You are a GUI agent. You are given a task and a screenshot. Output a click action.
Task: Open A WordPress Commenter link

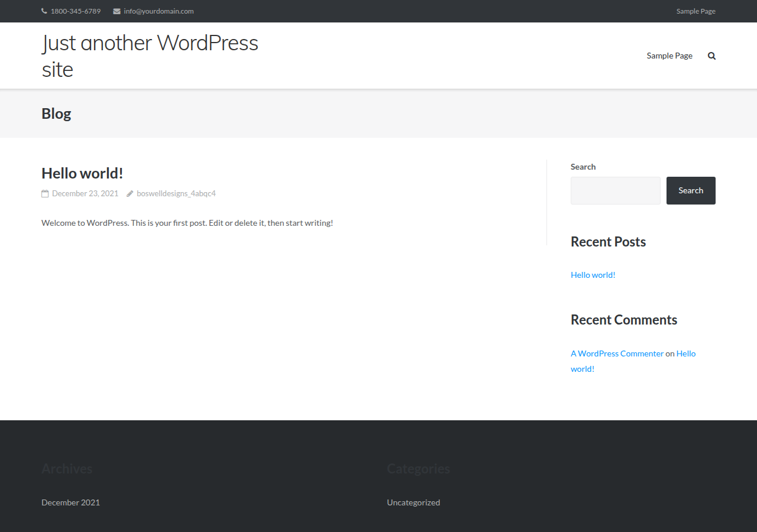[x=617, y=353]
